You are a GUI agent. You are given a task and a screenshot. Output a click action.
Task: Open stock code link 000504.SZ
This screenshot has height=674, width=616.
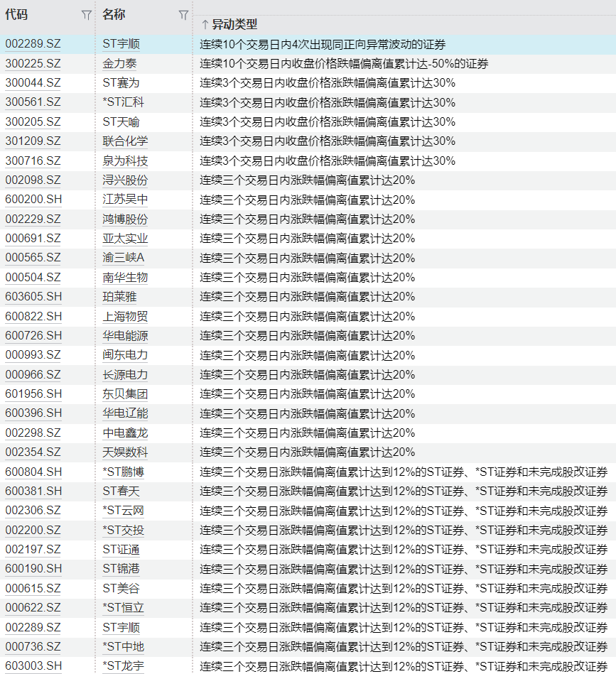33,278
